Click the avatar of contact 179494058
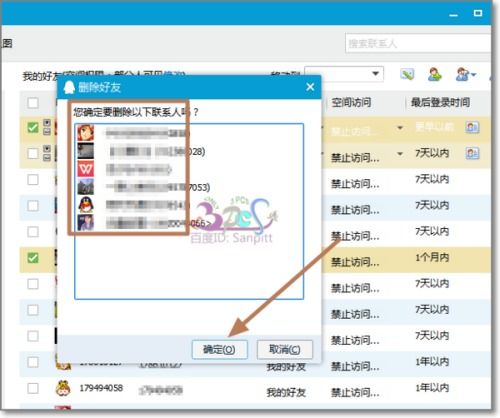 [x=63, y=388]
